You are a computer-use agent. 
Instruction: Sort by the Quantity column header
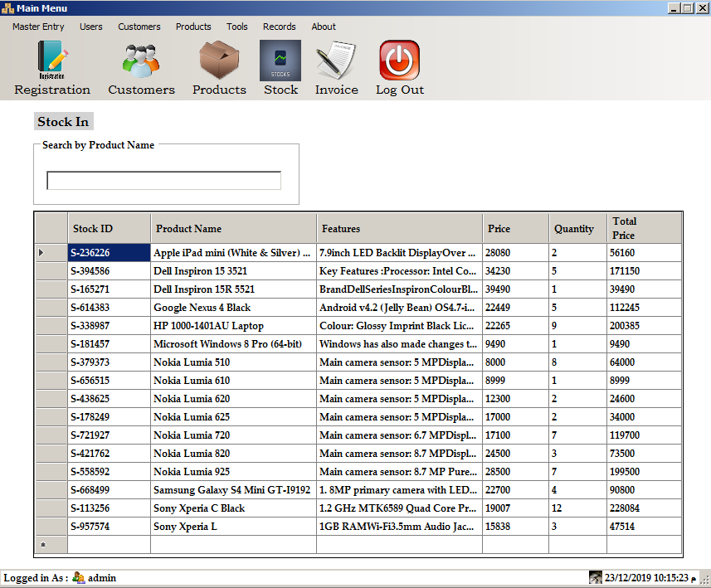click(x=577, y=229)
